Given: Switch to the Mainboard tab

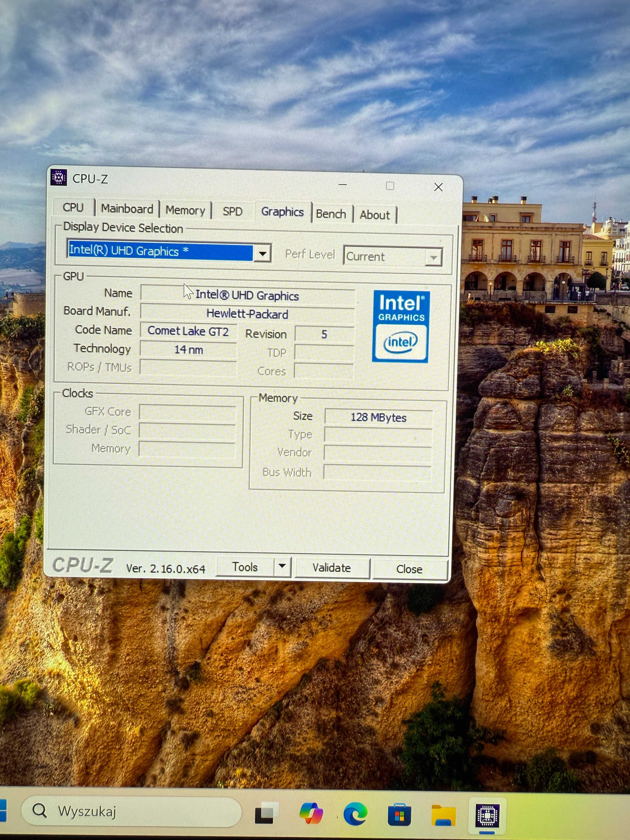Looking at the screenshot, I should [x=127, y=209].
